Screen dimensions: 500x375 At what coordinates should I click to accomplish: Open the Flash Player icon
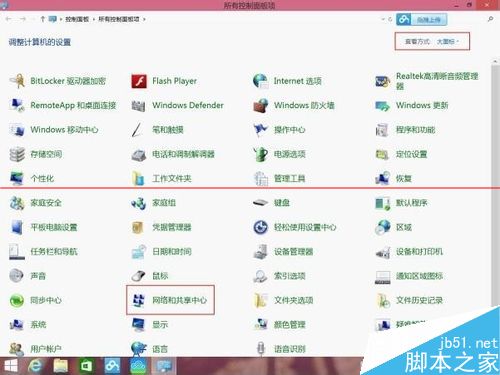(139, 81)
